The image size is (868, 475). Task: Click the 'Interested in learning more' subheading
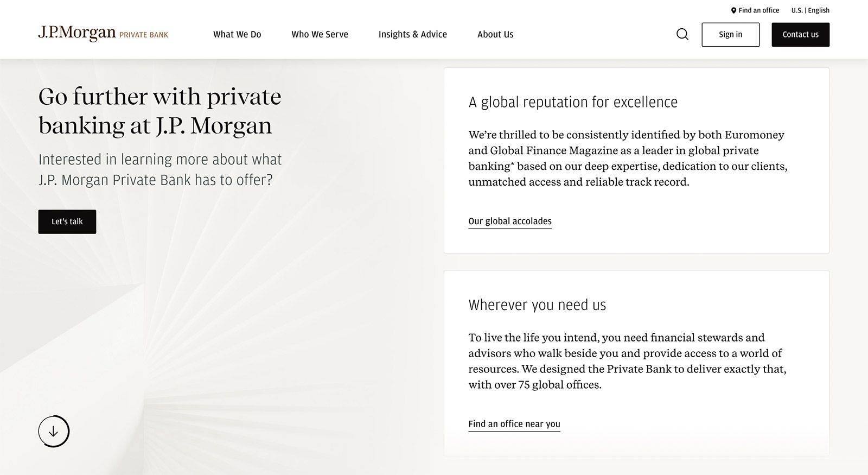point(160,169)
